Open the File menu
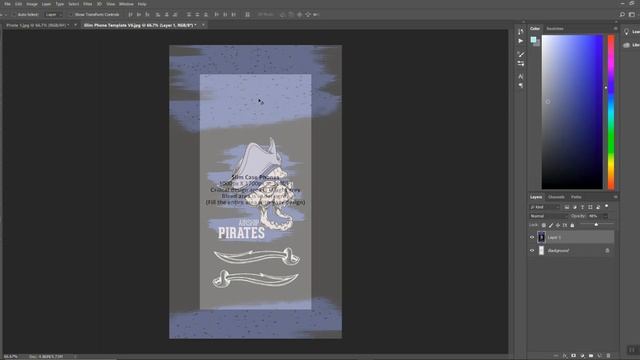This screenshot has width=640, height=360. 7,4
